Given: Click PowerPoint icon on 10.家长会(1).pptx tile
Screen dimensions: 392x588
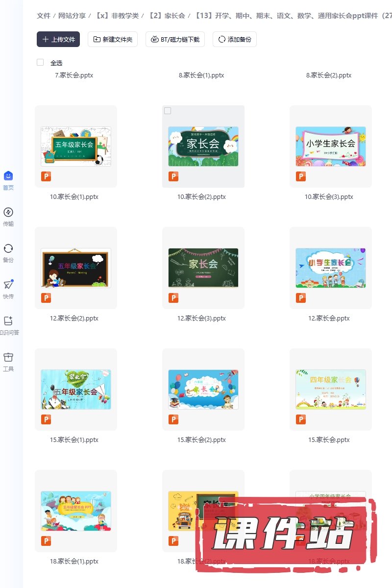Looking at the screenshot, I should click(46, 176).
